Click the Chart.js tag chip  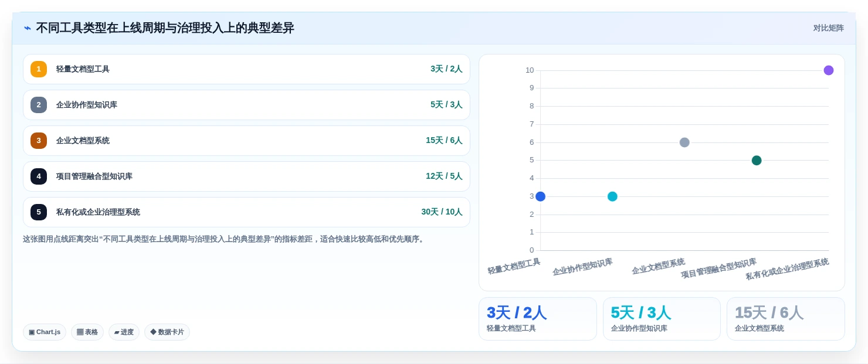45,332
